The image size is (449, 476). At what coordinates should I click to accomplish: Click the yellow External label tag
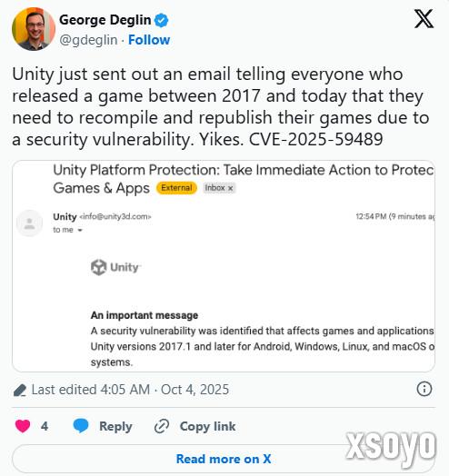pyautogui.click(x=176, y=188)
